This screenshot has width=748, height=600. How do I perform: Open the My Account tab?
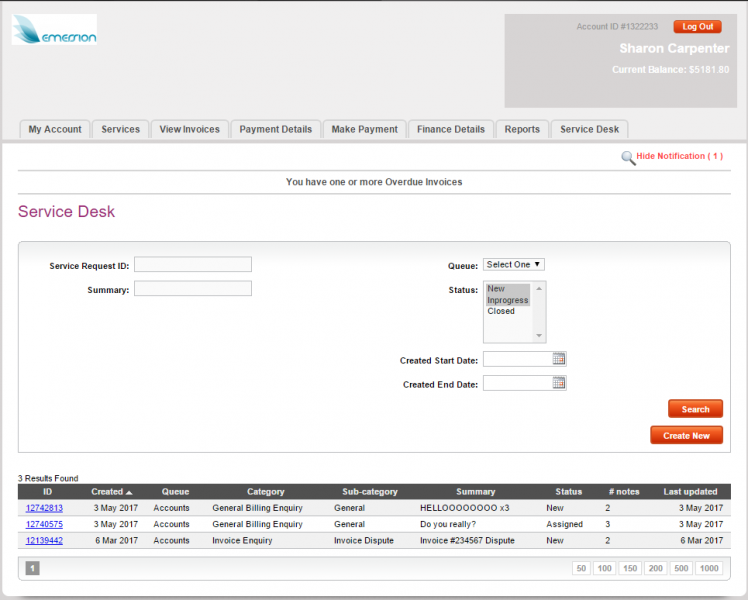[55, 129]
